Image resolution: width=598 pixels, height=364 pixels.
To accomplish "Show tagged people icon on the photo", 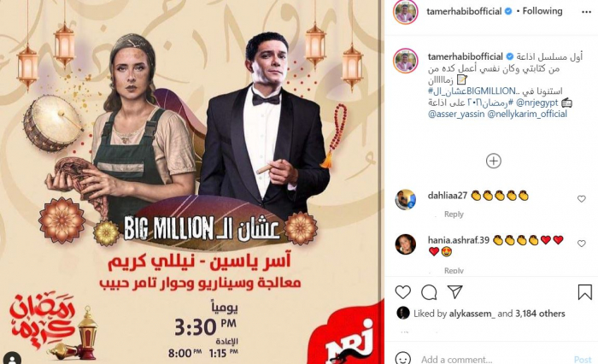I will pos(12,359).
